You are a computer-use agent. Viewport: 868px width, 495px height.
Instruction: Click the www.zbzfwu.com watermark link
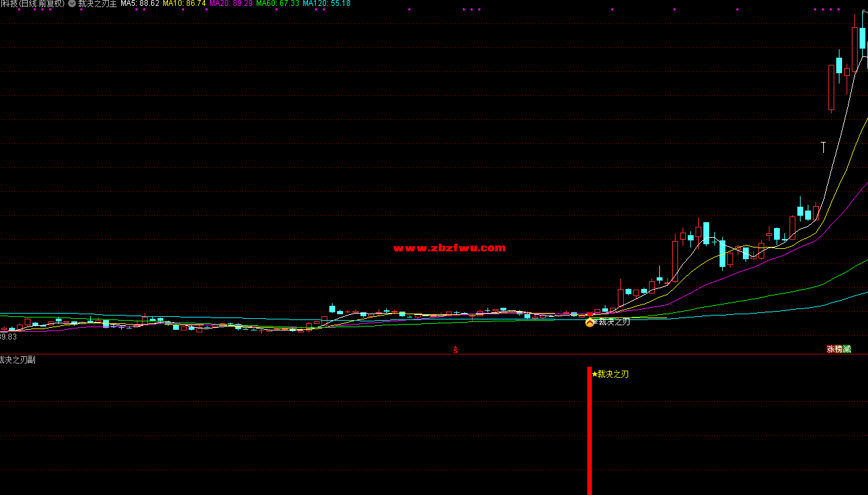[x=449, y=247]
